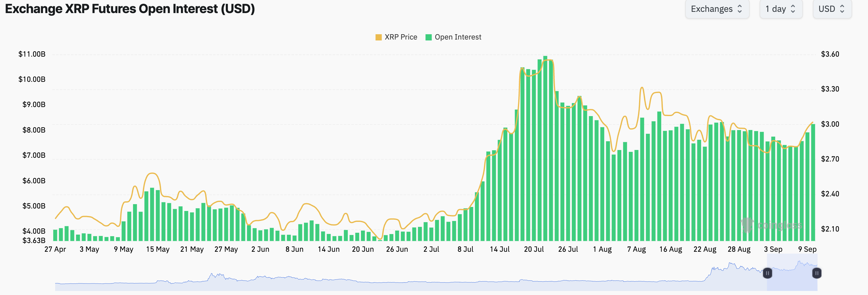Image resolution: width=868 pixels, height=295 pixels.
Task: Click the tallest open interest bar in late July
Action: (x=545, y=148)
